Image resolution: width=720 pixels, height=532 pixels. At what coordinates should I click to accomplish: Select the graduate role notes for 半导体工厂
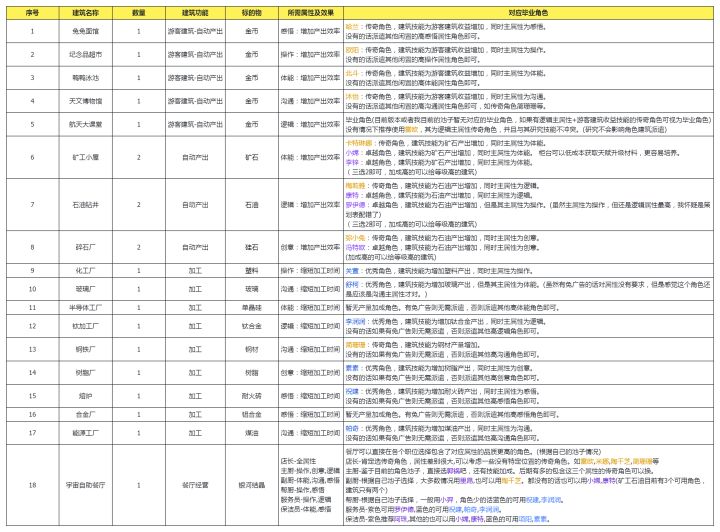pyautogui.click(x=529, y=308)
